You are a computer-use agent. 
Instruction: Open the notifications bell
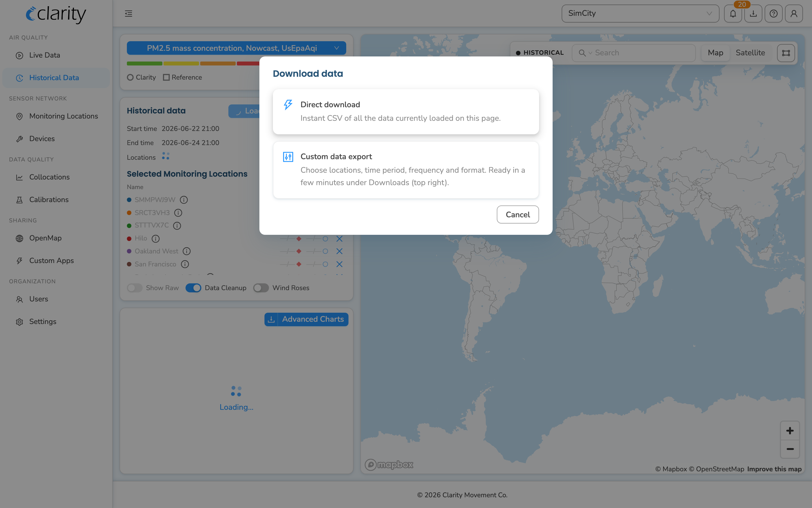pos(733,14)
